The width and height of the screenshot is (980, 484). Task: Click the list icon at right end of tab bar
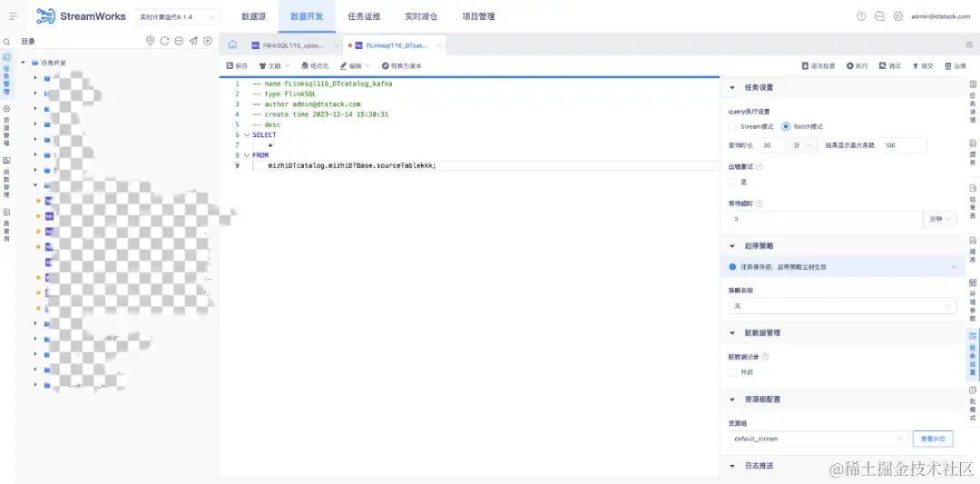pos(969,45)
